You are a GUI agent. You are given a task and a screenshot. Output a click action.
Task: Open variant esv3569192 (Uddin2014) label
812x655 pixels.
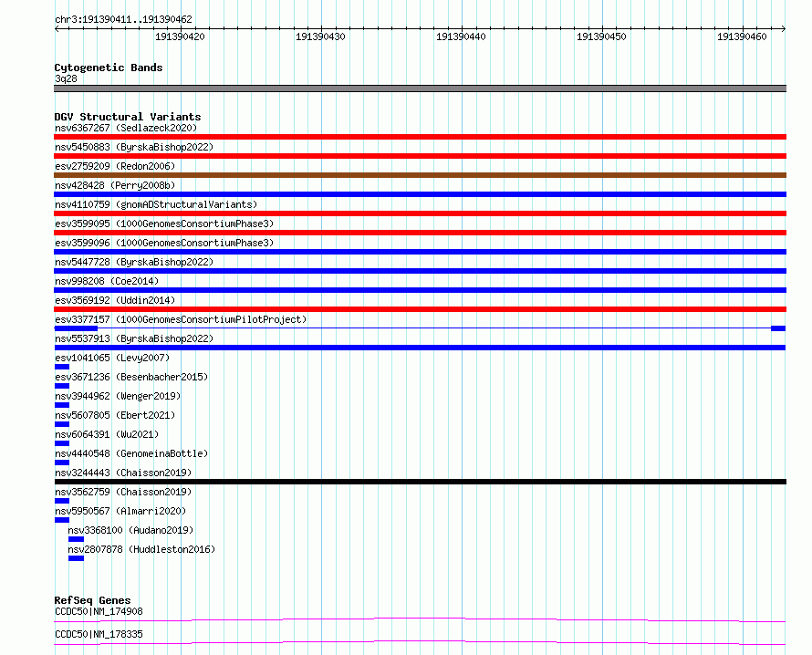(x=115, y=300)
